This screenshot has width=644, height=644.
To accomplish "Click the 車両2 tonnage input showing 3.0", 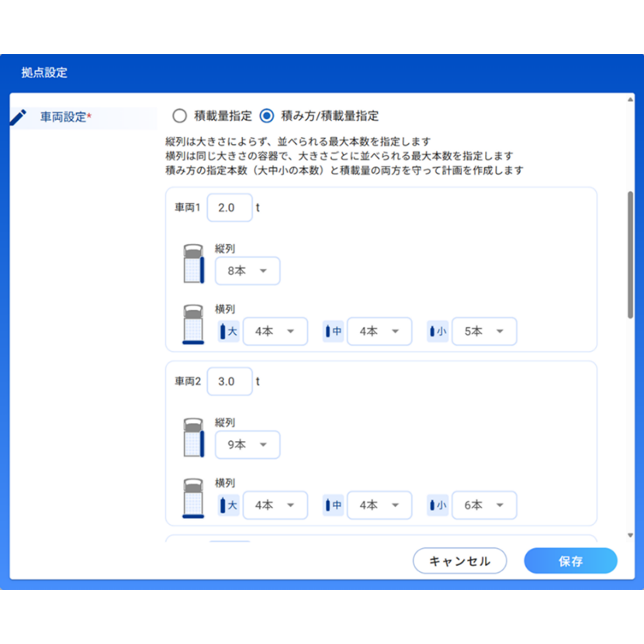I will pos(229,381).
